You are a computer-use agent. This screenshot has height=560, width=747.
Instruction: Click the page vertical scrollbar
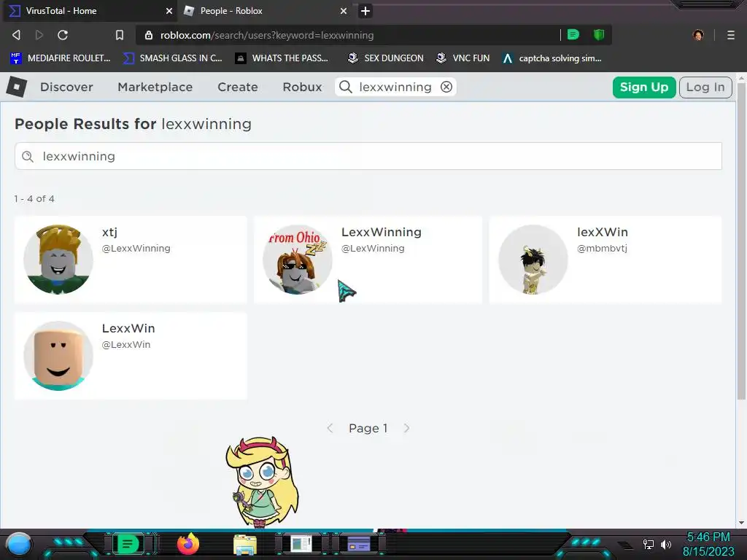[741, 243]
